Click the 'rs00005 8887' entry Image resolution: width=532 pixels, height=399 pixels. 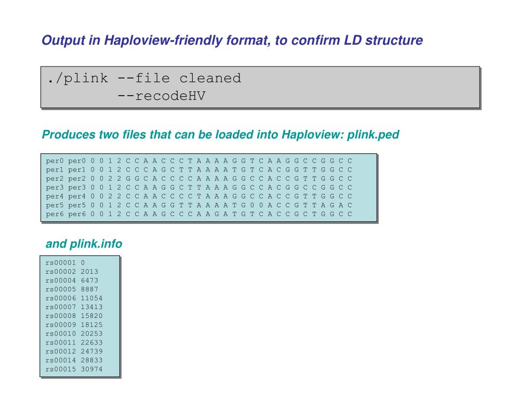[x=72, y=289]
